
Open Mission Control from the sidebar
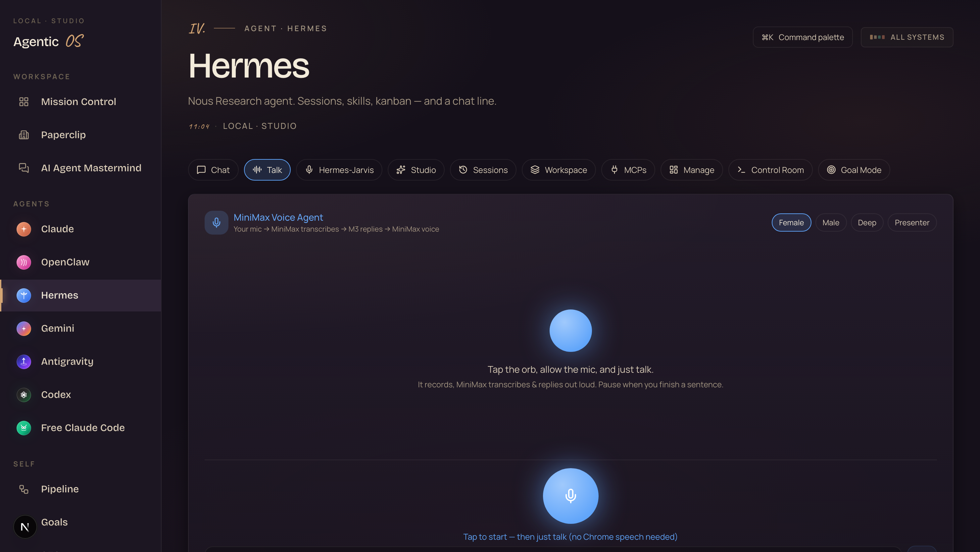click(78, 102)
